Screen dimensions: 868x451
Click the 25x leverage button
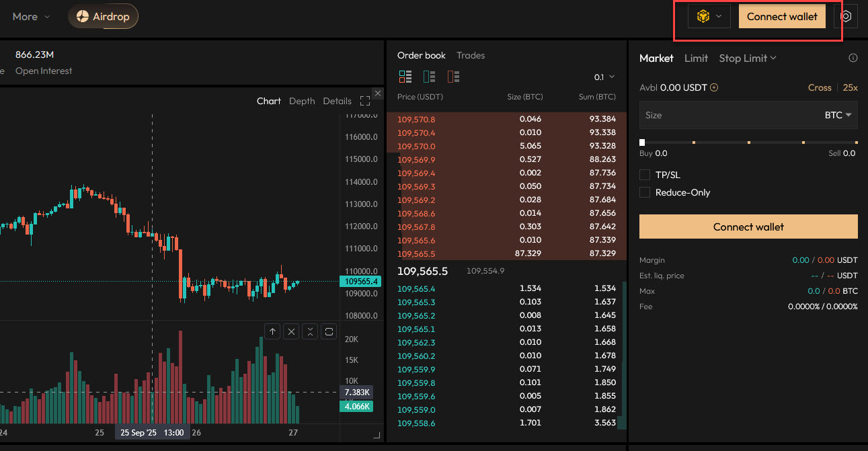850,87
